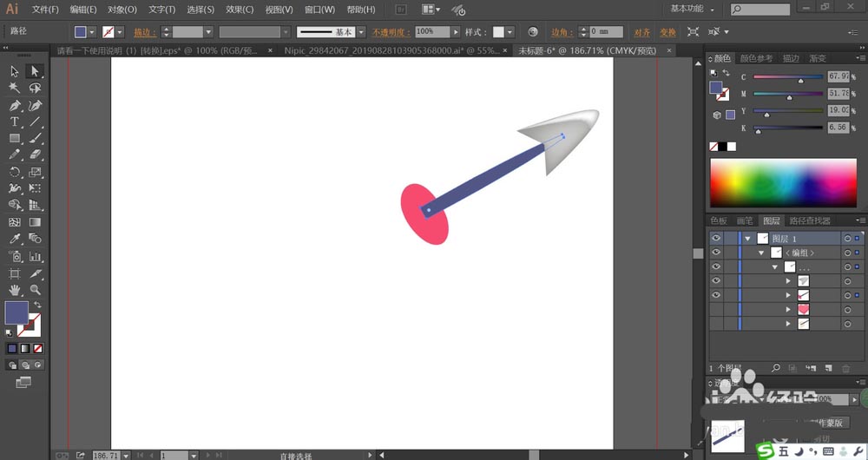The image size is (868, 460).
Task: Collapse the 编组 group row
Action: (x=761, y=253)
